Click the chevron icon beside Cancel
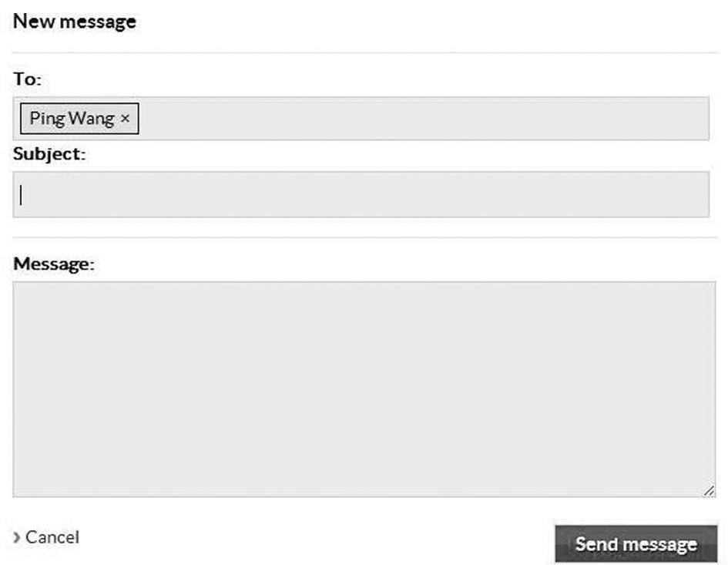 (17, 537)
